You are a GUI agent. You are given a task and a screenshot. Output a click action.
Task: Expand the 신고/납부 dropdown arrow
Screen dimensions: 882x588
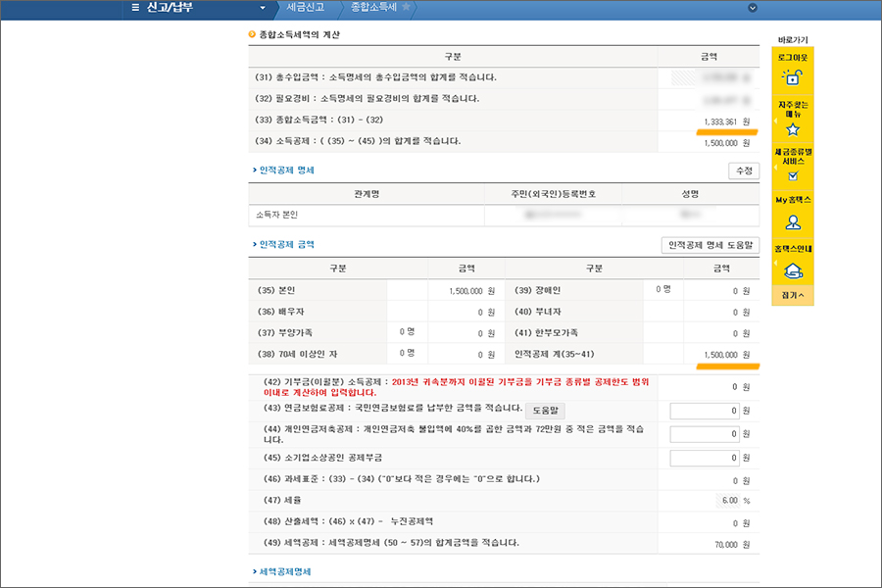(262, 8)
